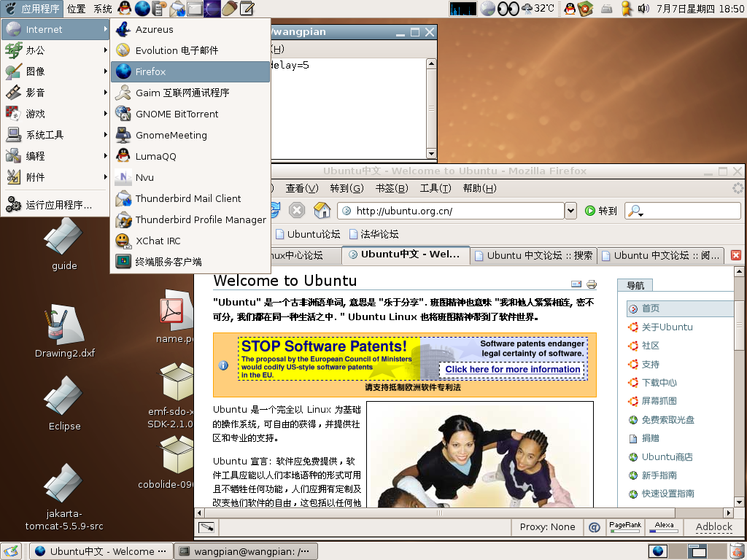Open Thunderbird mail launcher in top panel
The width and height of the screenshot is (747, 560).
coord(177,8)
